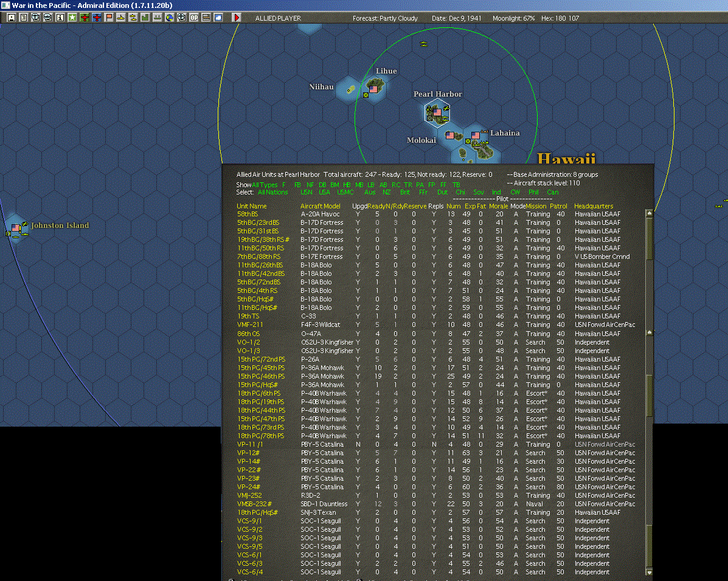
Task: Click the cloud weather toolbar icon
Action: click(x=218, y=18)
